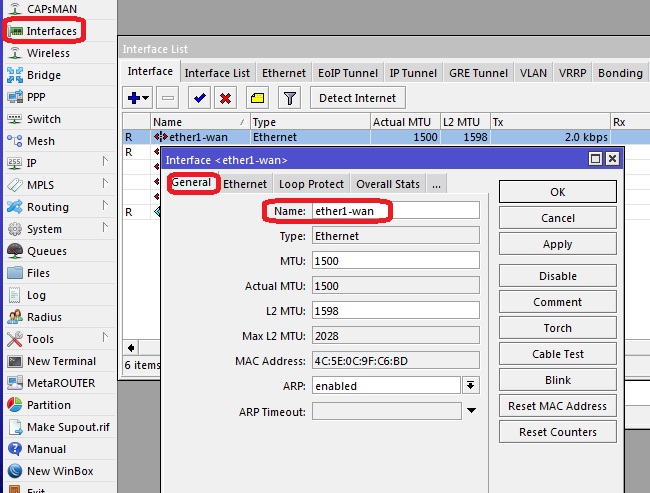Expand the Routing submenu

point(105,206)
